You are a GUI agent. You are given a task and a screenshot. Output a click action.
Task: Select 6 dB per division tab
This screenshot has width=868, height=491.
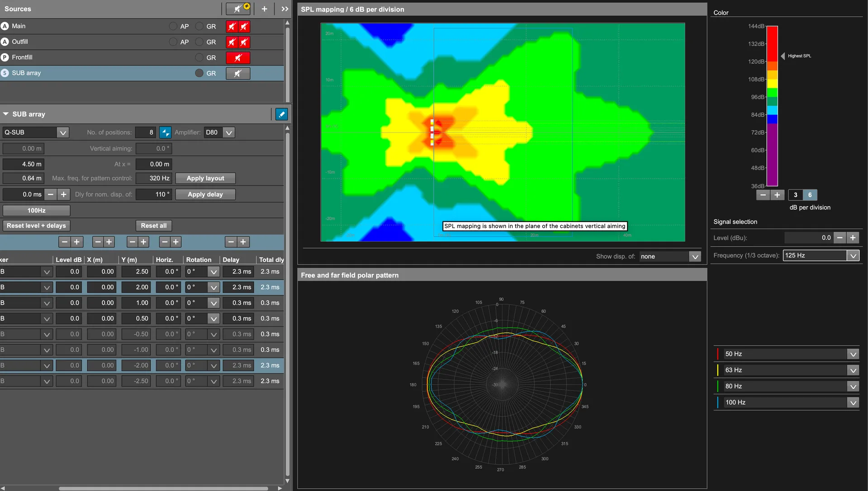click(x=810, y=195)
